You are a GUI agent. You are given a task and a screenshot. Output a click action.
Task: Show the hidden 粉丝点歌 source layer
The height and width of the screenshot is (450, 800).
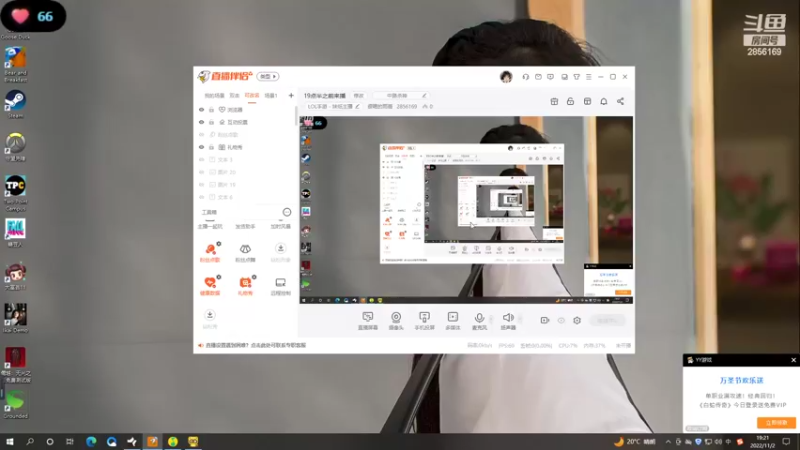coord(202,135)
